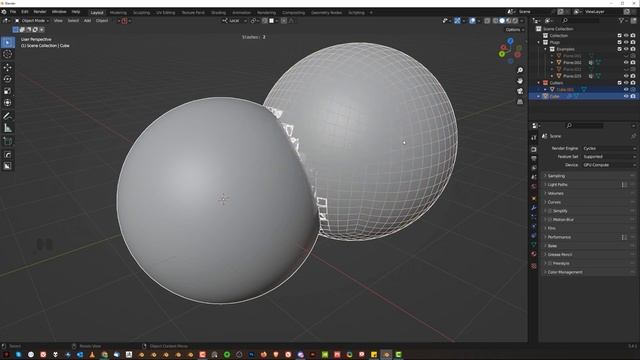
Task: Select the Annotate tool
Action: tap(8, 116)
